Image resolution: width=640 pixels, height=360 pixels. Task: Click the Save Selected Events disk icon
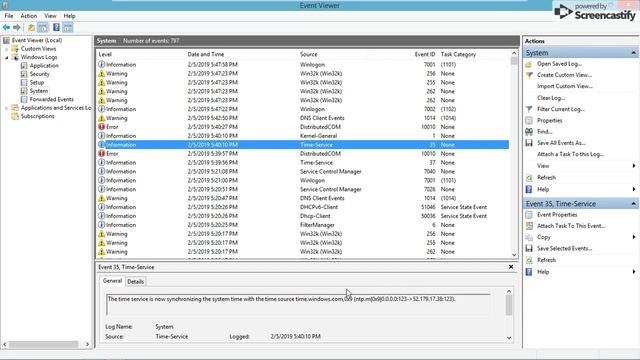pos(529,248)
